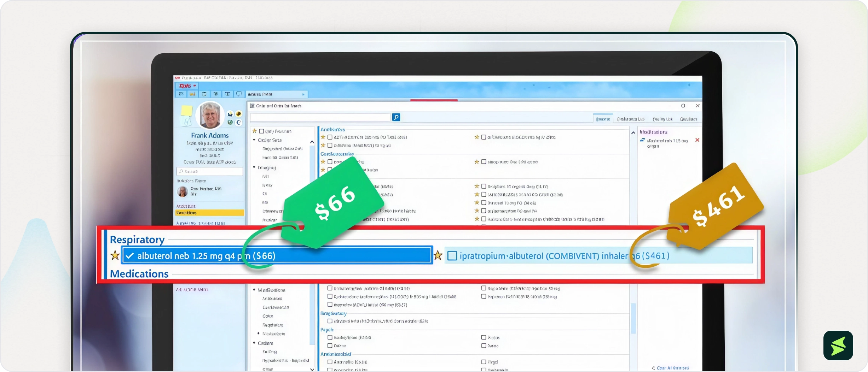This screenshot has width=868, height=372.
Task: Select Respiratory under the Medications tree category
Action: point(273,325)
